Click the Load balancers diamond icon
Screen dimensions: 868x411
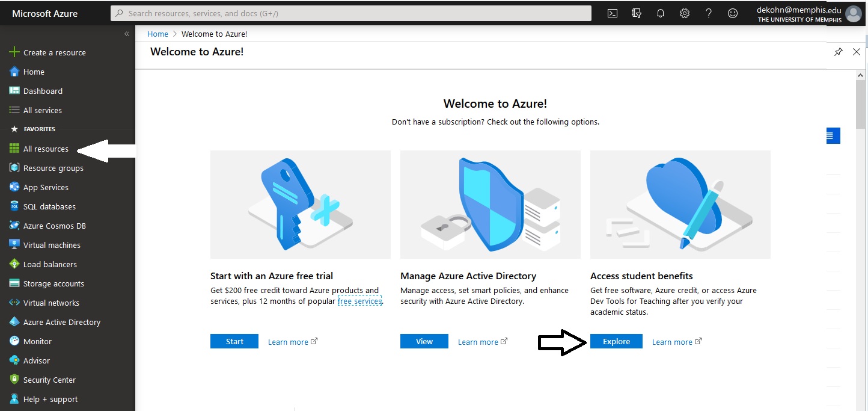tap(14, 264)
